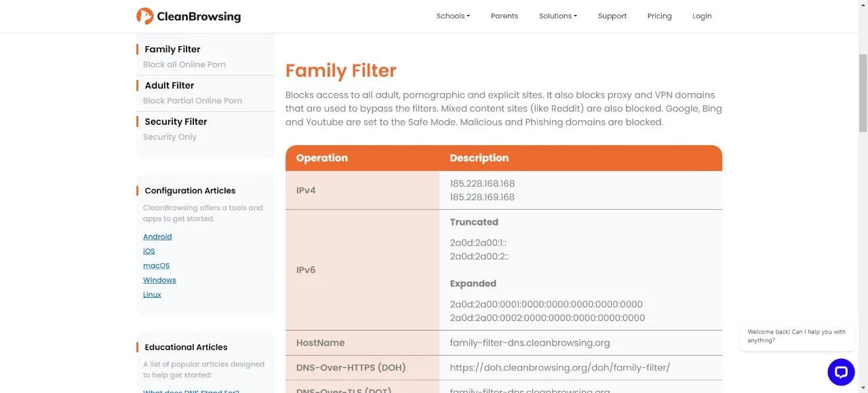
Task: Open the Parents page
Action: [x=505, y=16]
